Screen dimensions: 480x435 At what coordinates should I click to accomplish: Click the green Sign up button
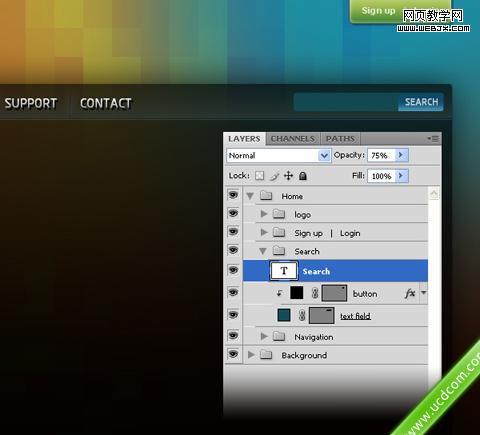click(x=378, y=11)
